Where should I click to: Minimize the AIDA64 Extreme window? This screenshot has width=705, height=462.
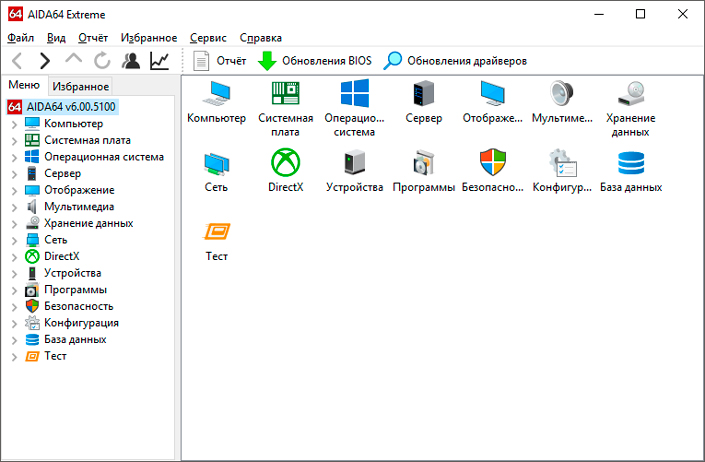599,14
